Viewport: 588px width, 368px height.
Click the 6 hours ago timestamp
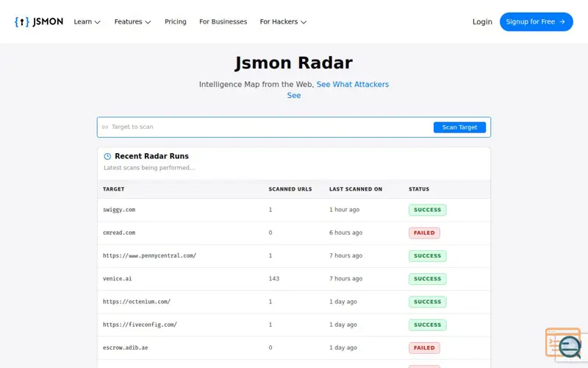click(345, 233)
